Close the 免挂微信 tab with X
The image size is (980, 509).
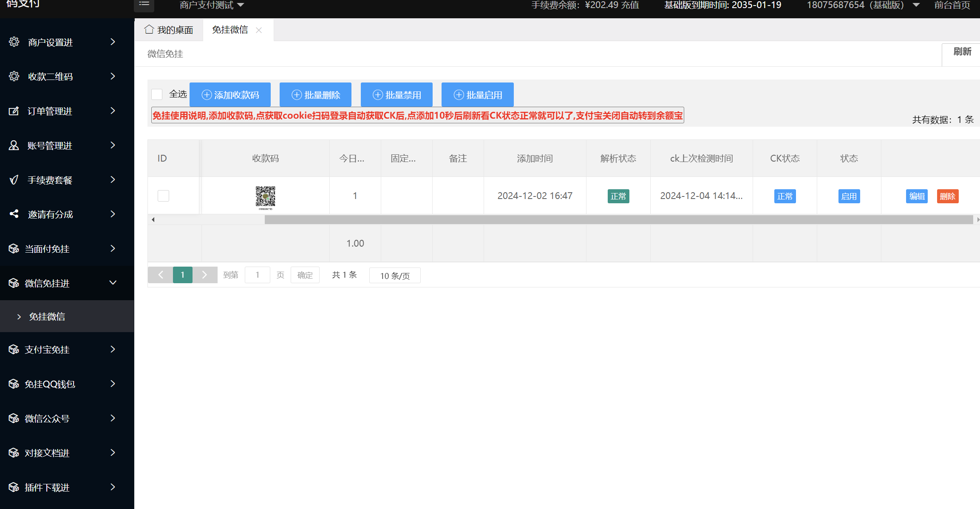[x=259, y=30]
